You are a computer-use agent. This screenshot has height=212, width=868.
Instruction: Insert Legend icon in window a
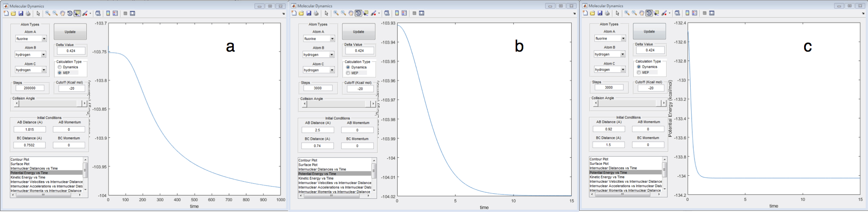coord(115,13)
